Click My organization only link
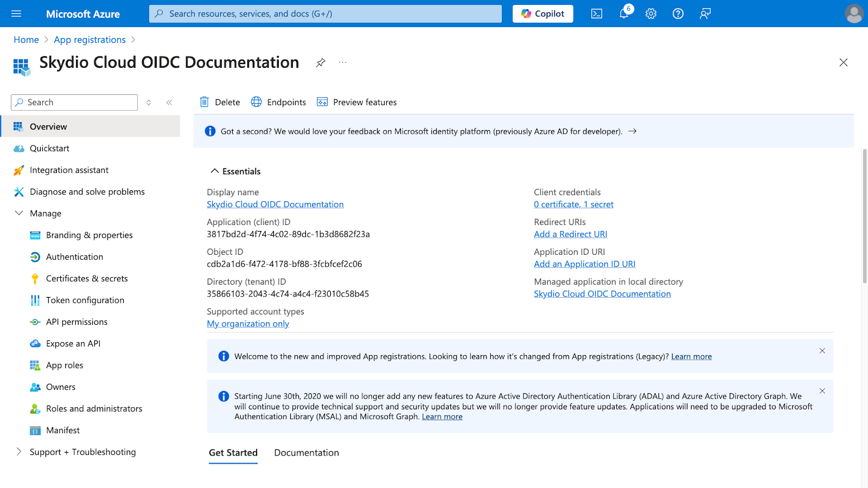 coord(248,324)
